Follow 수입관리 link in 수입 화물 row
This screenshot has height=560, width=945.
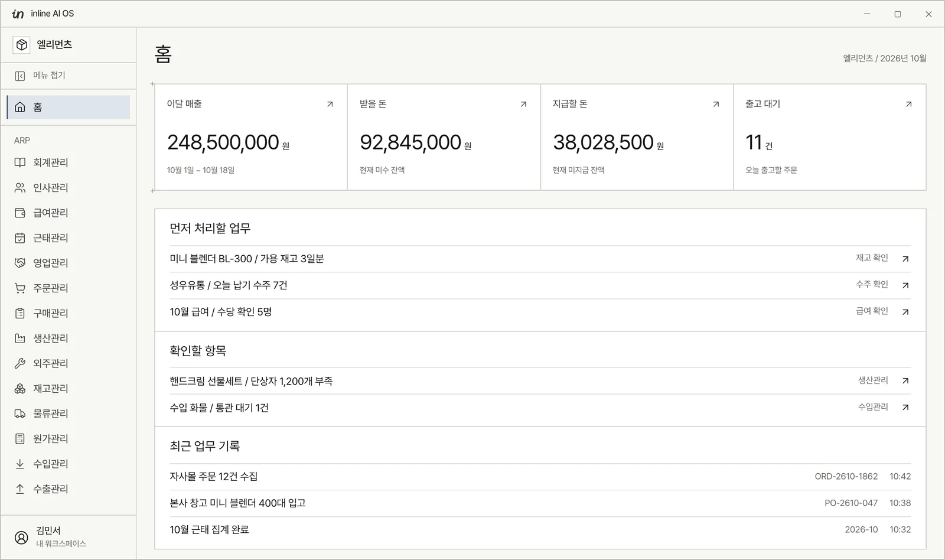coord(873,407)
